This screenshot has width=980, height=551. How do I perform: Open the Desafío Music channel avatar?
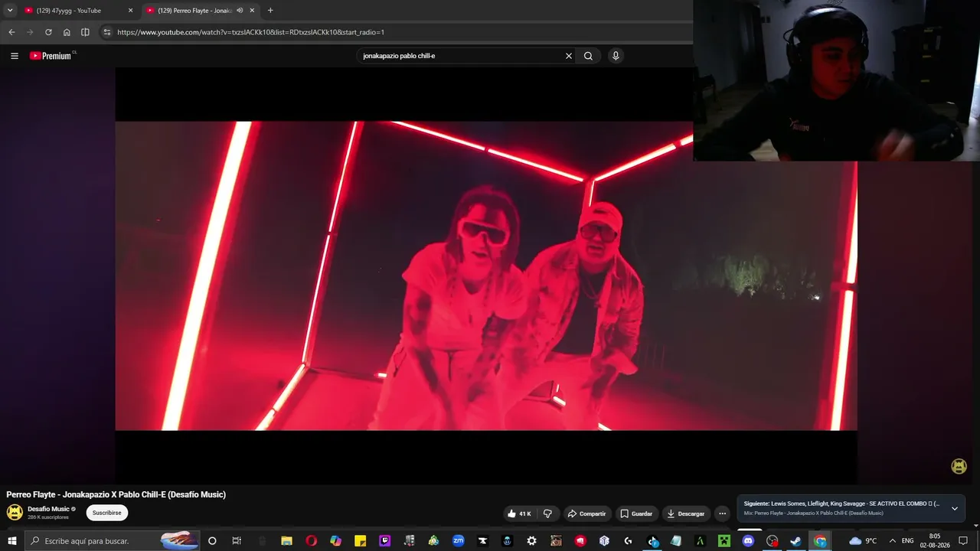pos(15,513)
